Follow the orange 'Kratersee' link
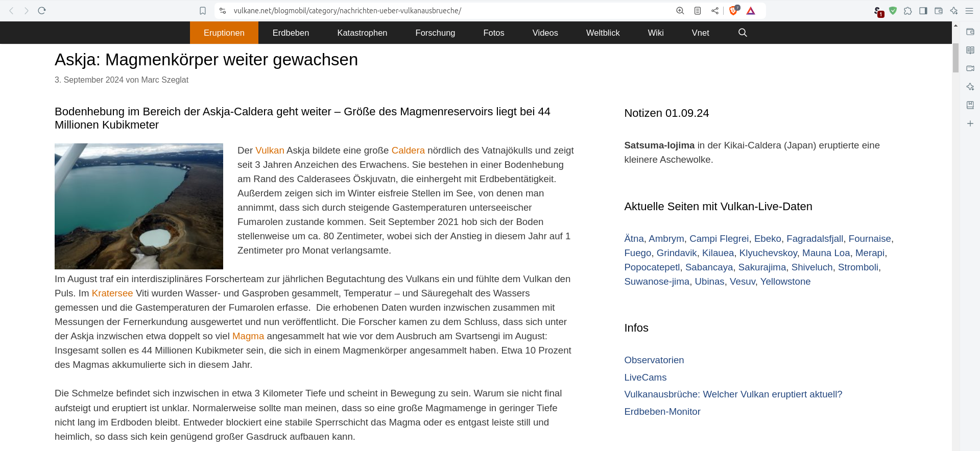Viewport: 980px width, 451px height. pos(112,293)
